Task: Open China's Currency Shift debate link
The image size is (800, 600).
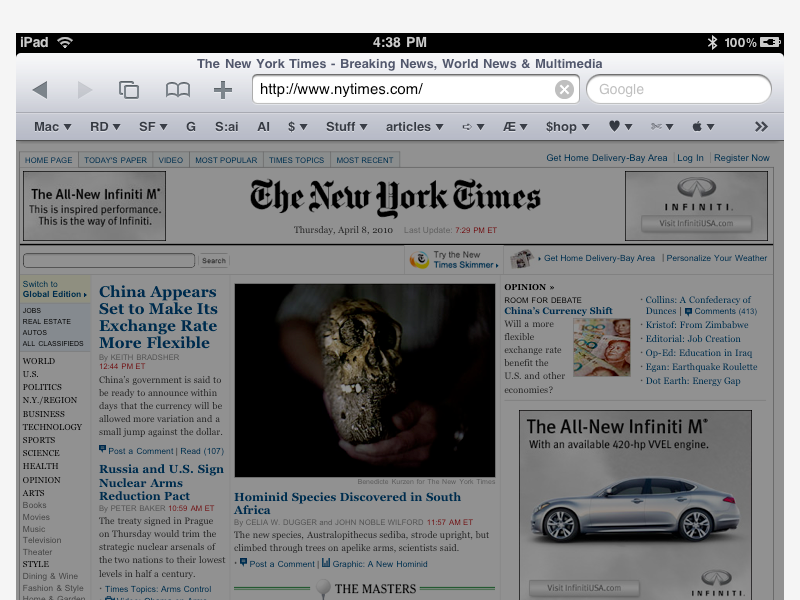Action: coord(558,311)
